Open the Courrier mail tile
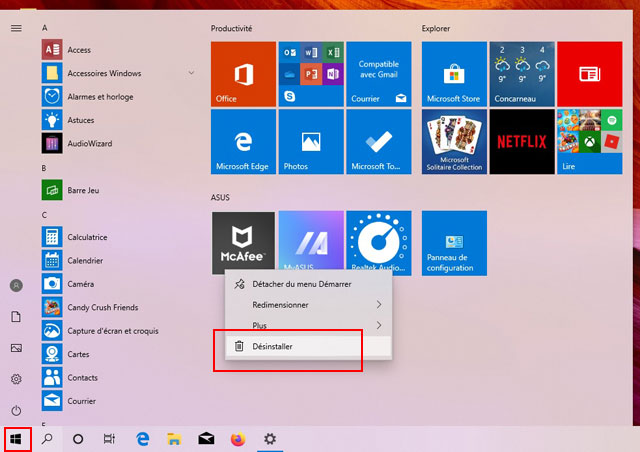This screenshot has height=452, width=640. 379,74
